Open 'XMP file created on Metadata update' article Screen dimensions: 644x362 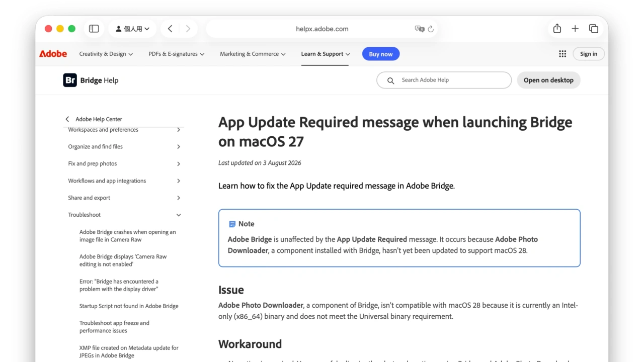129,351
